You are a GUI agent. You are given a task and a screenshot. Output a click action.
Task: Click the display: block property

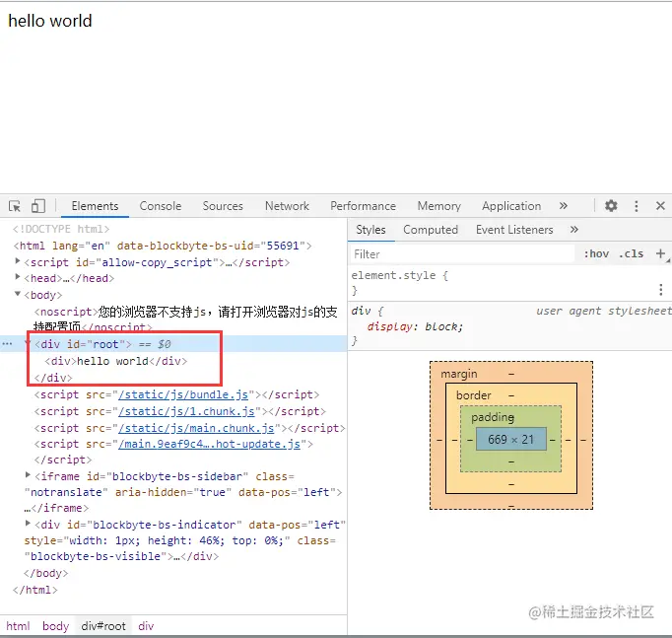[415, 326]
